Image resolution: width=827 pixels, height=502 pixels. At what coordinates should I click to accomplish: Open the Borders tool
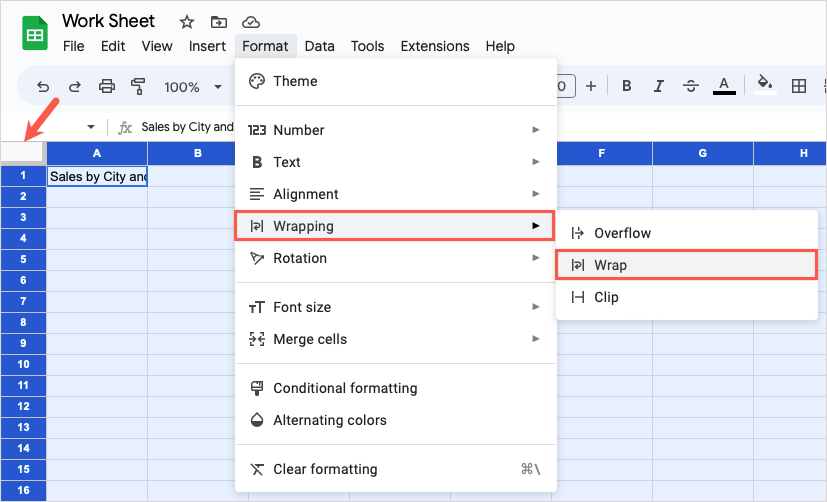pos(799,86)
